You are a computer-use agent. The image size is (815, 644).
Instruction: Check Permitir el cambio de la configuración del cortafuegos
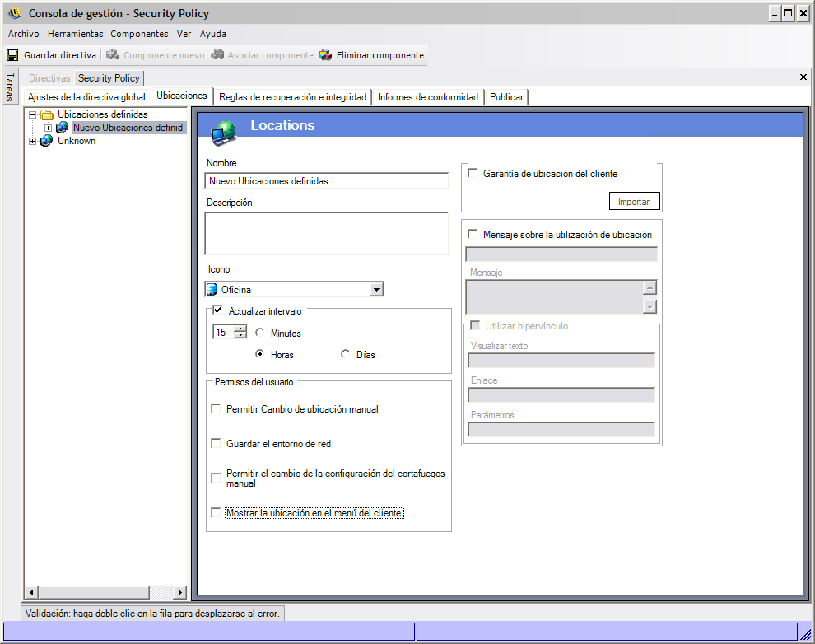pyautogui.click(x=216, y=477)
